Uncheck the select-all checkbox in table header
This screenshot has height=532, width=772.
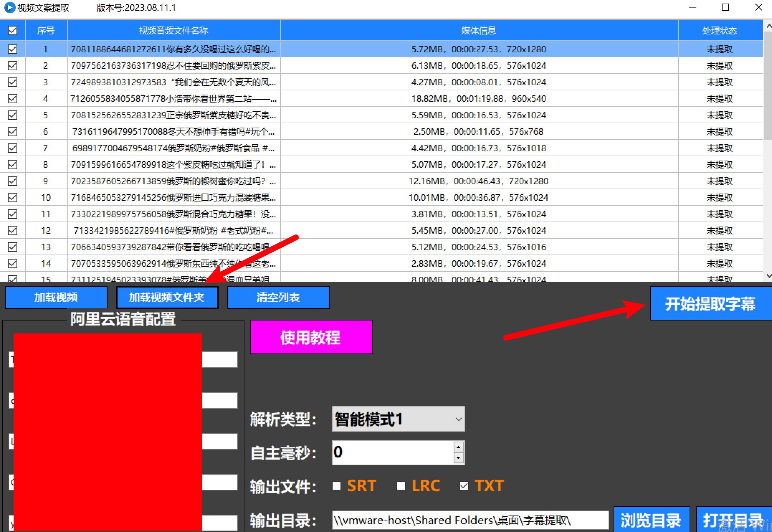point(12,30)
